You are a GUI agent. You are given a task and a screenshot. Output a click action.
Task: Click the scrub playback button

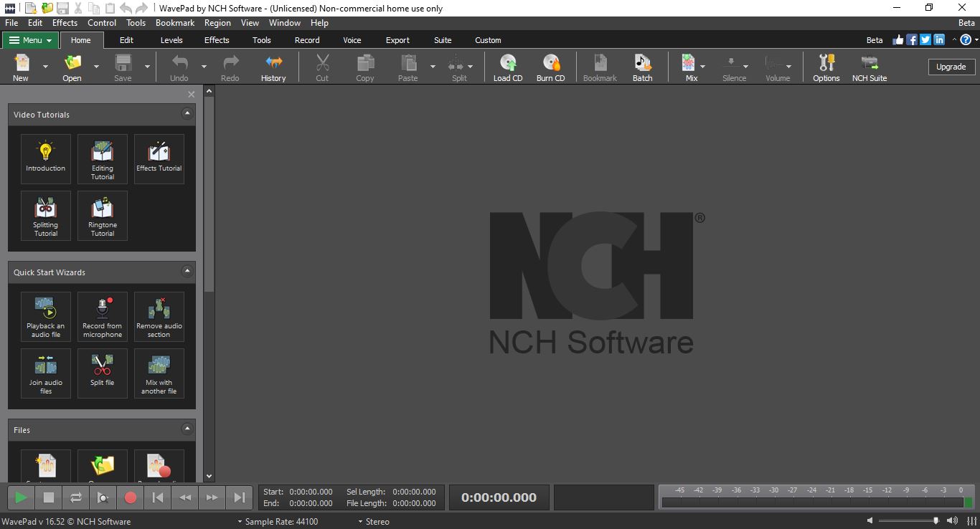coord(103,497)
